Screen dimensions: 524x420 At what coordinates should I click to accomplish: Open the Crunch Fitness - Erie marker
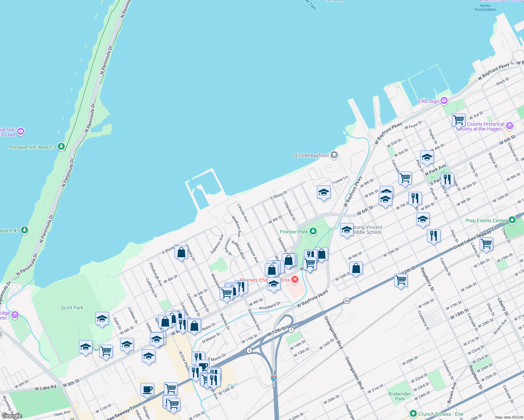(414, 413)
